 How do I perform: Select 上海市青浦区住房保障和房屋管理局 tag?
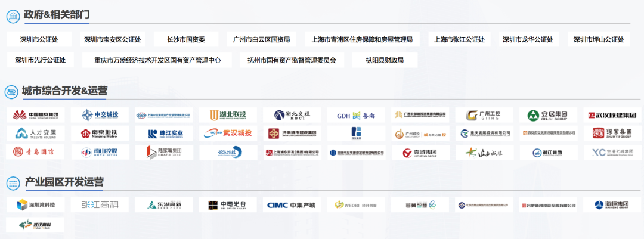point(363,39)
